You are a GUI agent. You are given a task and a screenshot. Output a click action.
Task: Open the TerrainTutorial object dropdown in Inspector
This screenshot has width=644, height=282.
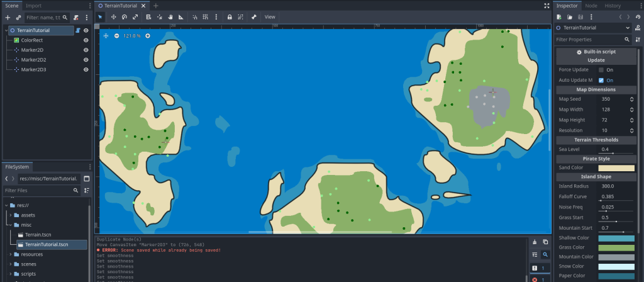coord(628,28)
